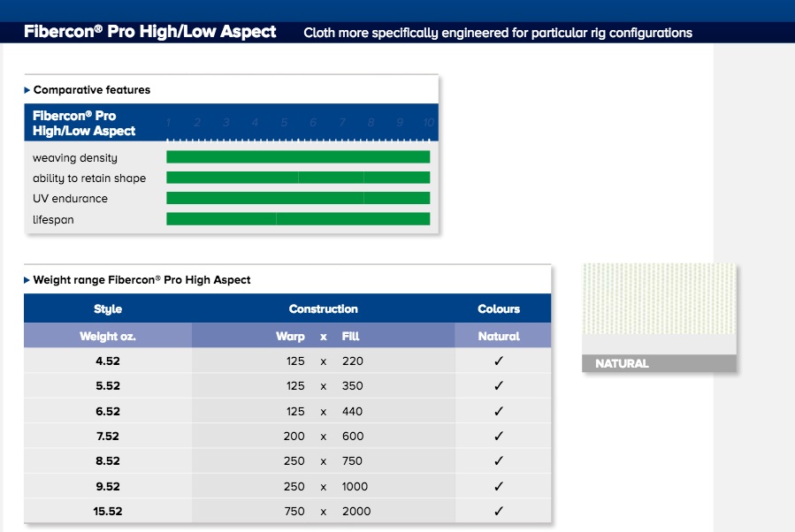Click the fill value 600
The image size is (795, 532).
tap(353, 436)
